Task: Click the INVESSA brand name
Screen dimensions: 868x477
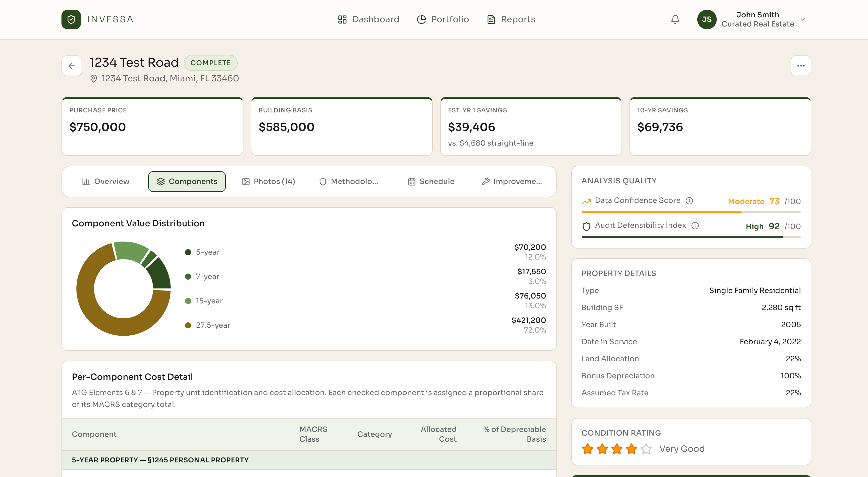Action: 110,19
